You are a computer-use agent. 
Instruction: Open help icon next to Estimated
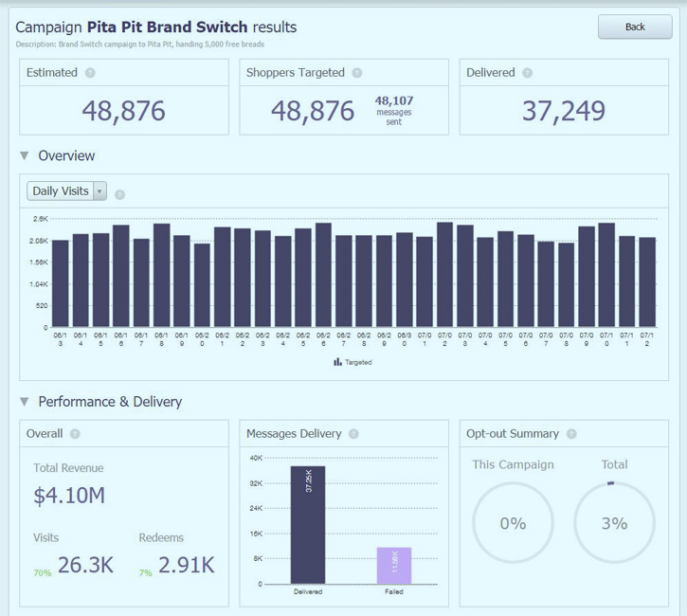point(90,73)
